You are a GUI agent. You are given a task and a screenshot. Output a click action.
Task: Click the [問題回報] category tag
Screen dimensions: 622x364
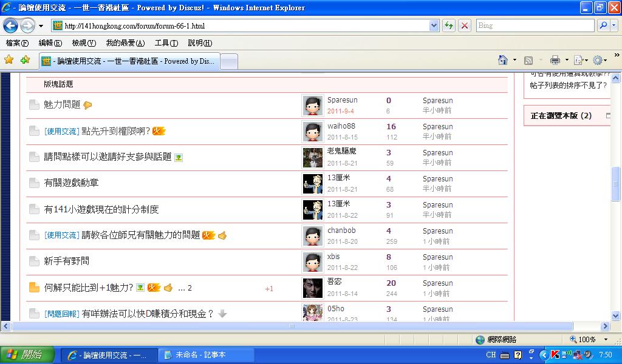tap(61, 314)
